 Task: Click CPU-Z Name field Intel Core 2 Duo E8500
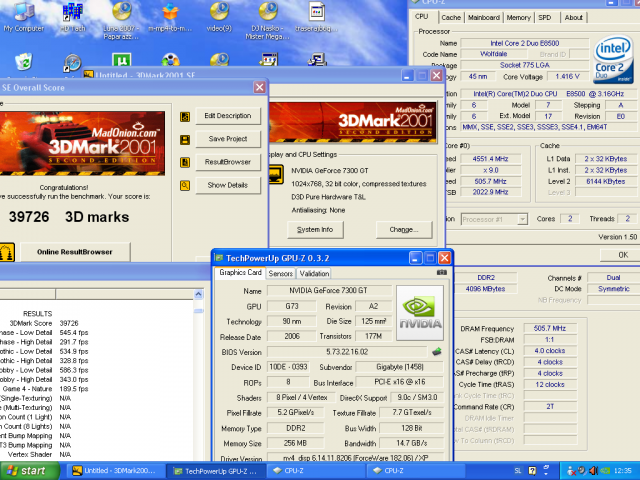[524, 43]
